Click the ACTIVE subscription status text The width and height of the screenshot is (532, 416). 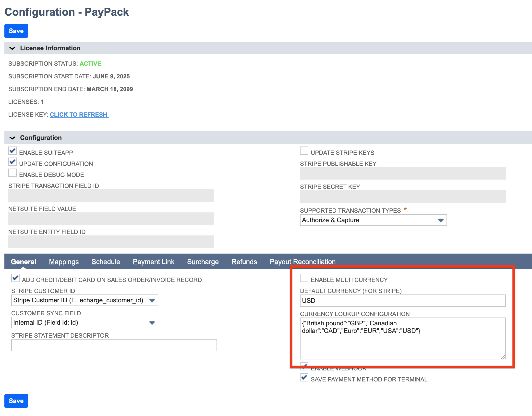click(x=90, y=63)
